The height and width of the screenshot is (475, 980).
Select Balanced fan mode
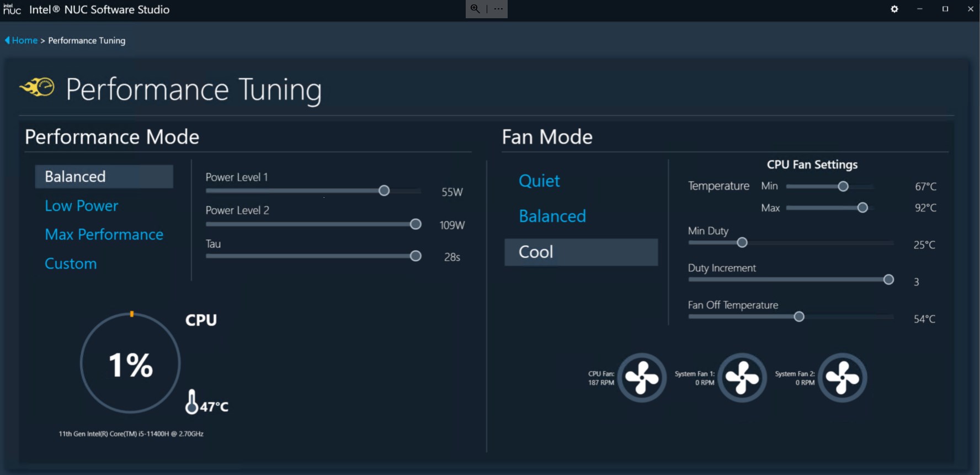(552, 216)
